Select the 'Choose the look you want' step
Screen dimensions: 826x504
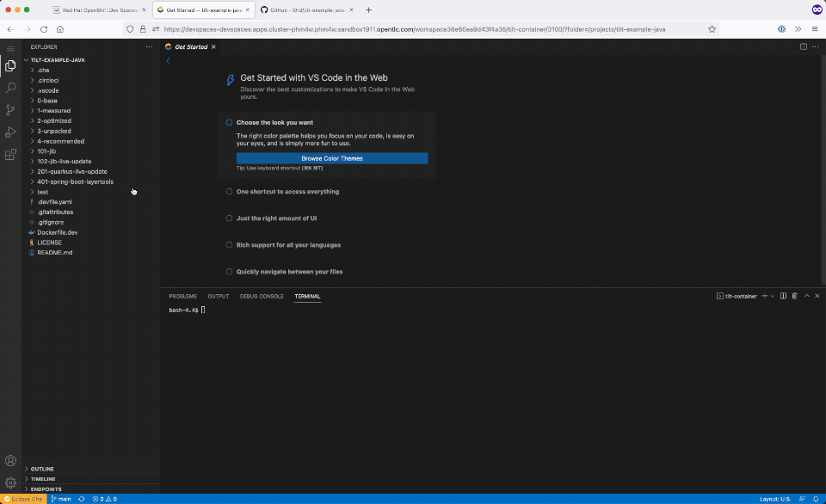coord(274,123)
